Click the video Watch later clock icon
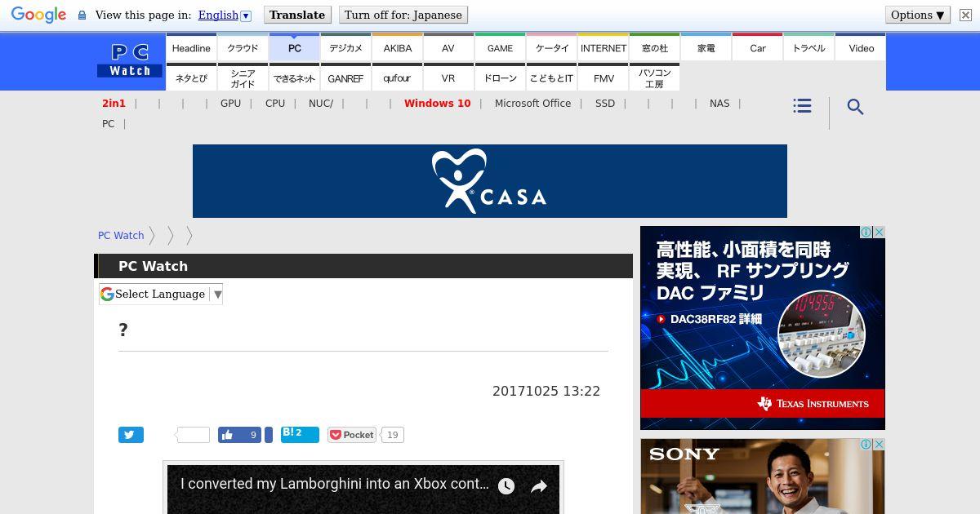Image resolution: width=980 pixels, height=514 pixels. [x=506, y=486]
